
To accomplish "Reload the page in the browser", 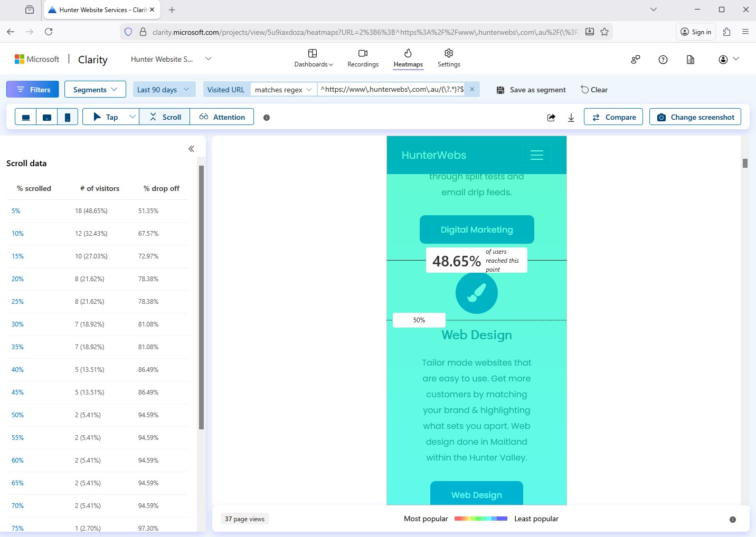I will pyautogui.click(x=49, y=32).
